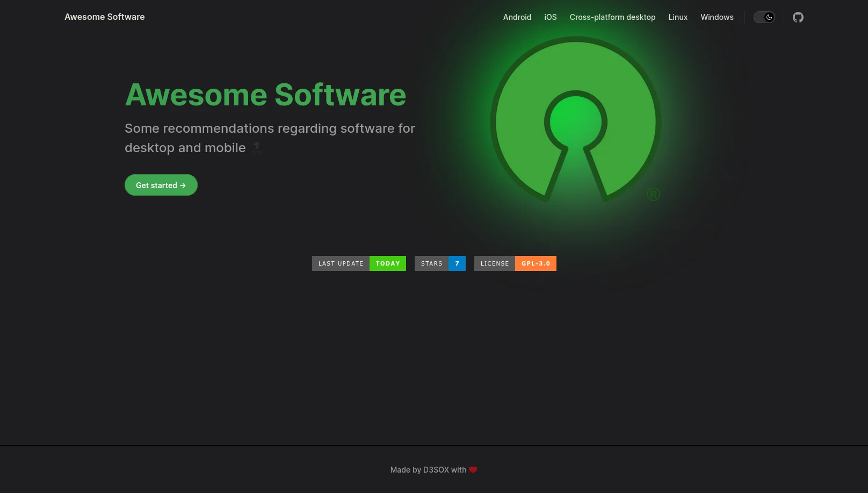Click the License GPL-3.0 badge
The width and height of the screenshot is (868, 493).
[x=515, y=263]
